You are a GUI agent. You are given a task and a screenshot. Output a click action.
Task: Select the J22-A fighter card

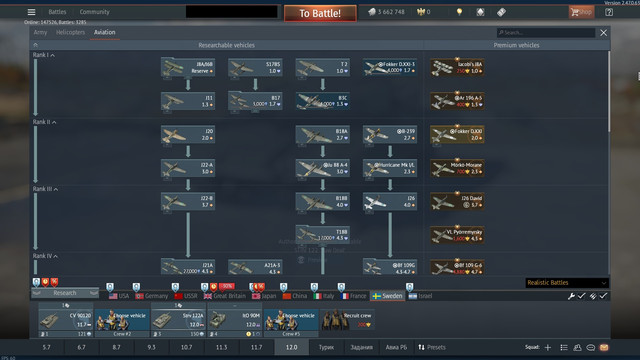point(188,168)
